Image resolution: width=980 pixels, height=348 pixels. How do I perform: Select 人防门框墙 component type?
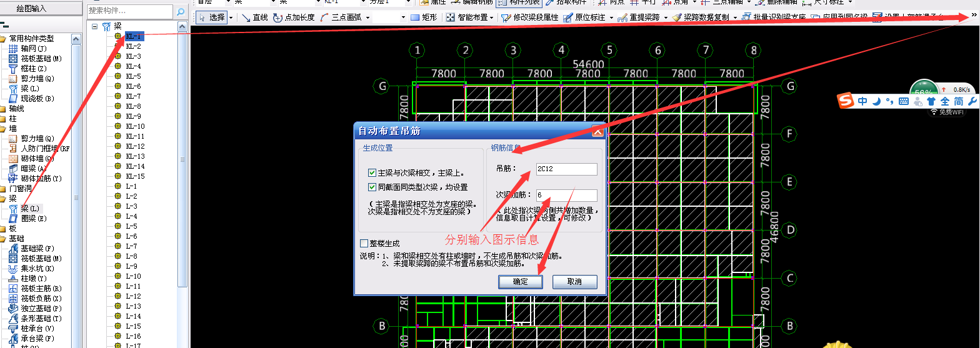click(x=39, y=149)
